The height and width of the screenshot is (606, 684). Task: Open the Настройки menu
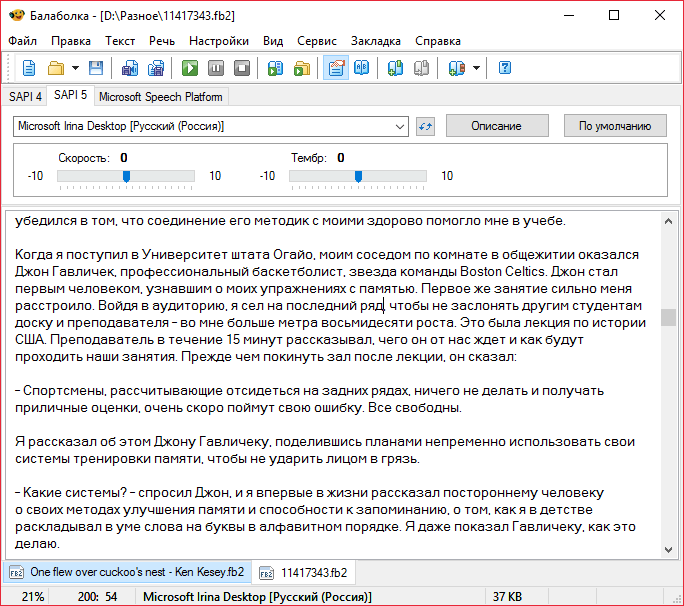[219, 41]
